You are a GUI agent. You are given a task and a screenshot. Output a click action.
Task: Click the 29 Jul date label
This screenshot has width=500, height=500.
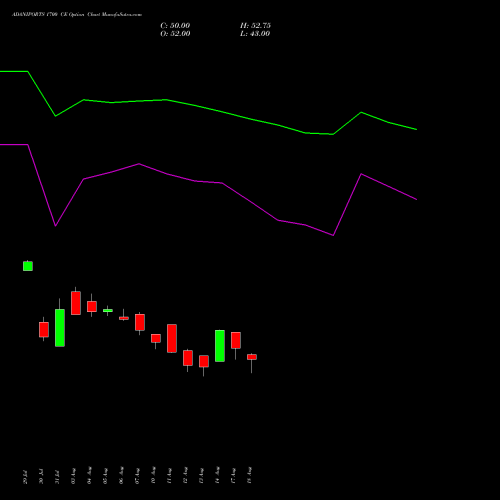[25, 477]
